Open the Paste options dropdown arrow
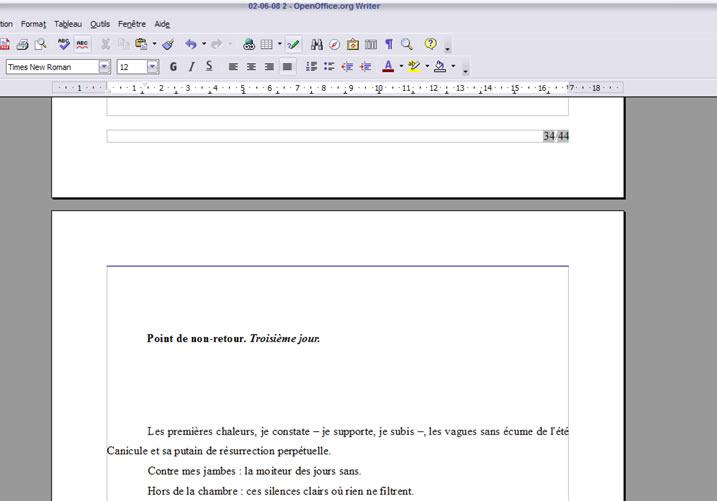 click(x=154, y=44)
